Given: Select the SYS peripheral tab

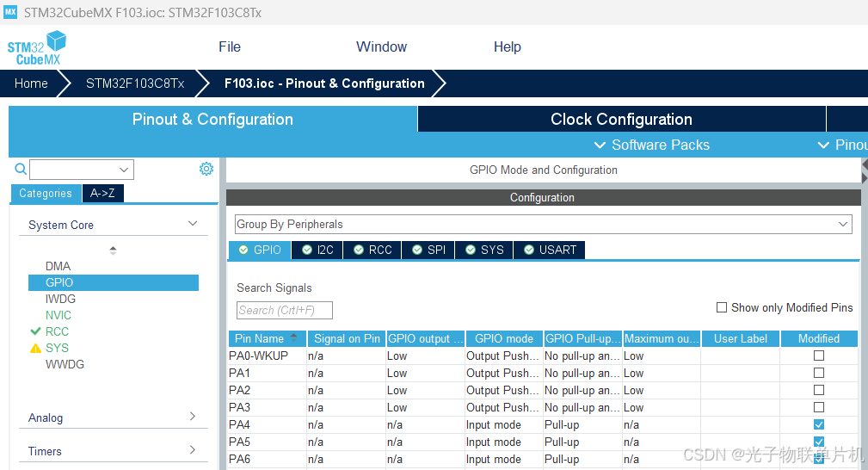Looking at the screenshot, I should [484, 250].
